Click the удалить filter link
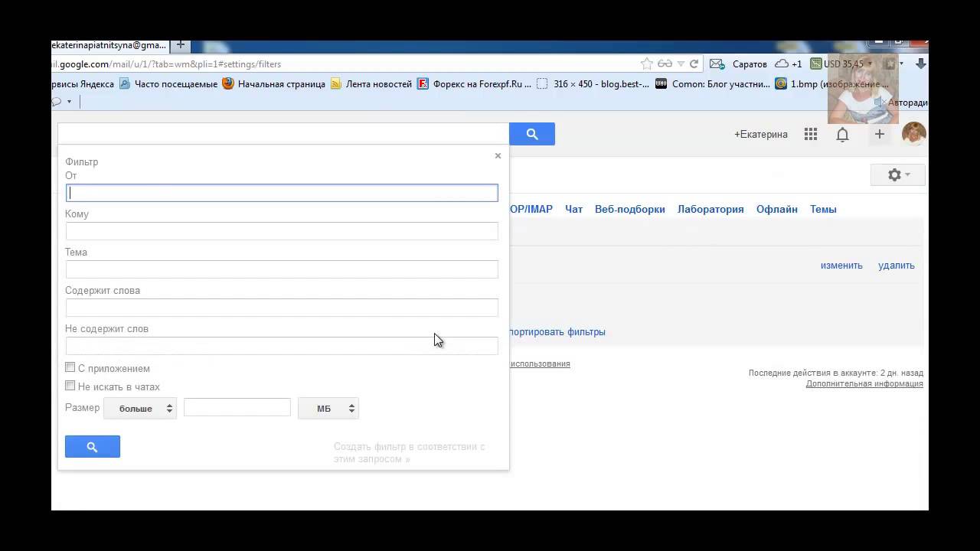Screen dimensions: 980x551 897,266
